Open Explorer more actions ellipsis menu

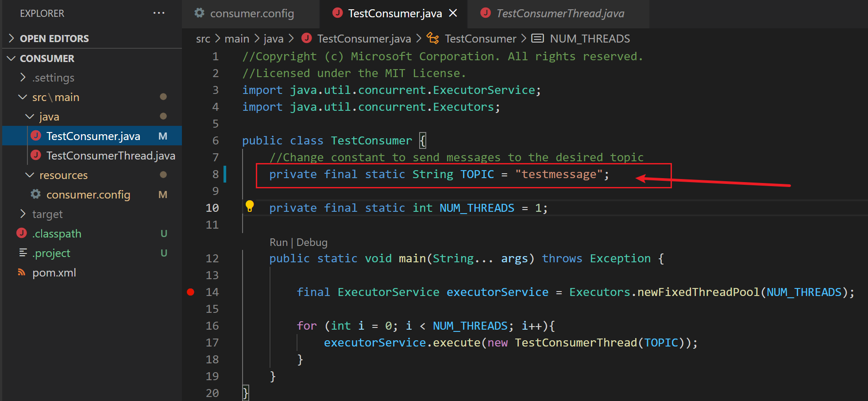pyautogui.click(x=158, y=13)
